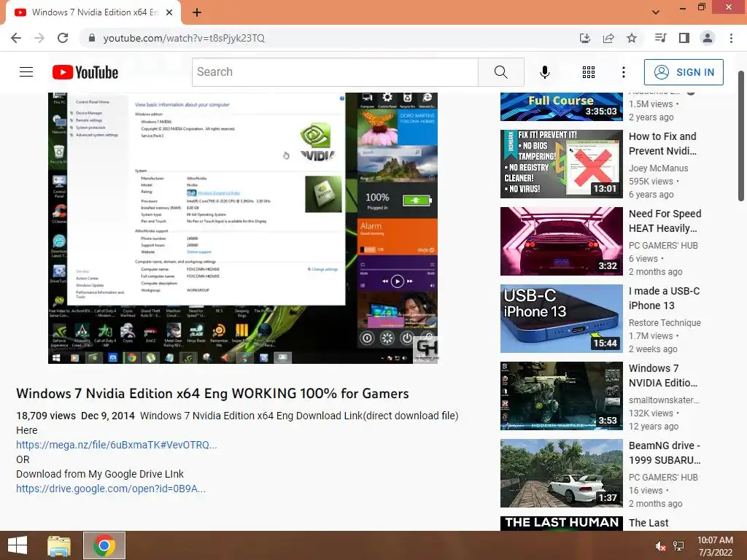The image size is (747, 560).
Task: Open a new browser tab
Action: pos(197,12)
